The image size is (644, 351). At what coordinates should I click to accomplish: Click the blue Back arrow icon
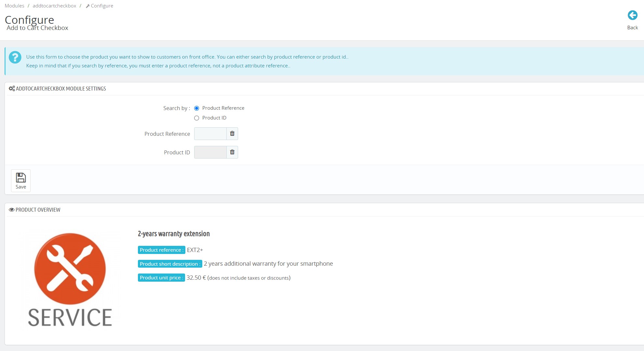click(632, 15)
